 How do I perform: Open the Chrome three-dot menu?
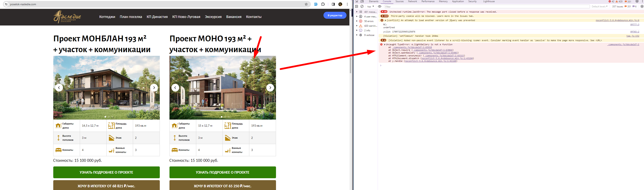[x=347, y=4]
